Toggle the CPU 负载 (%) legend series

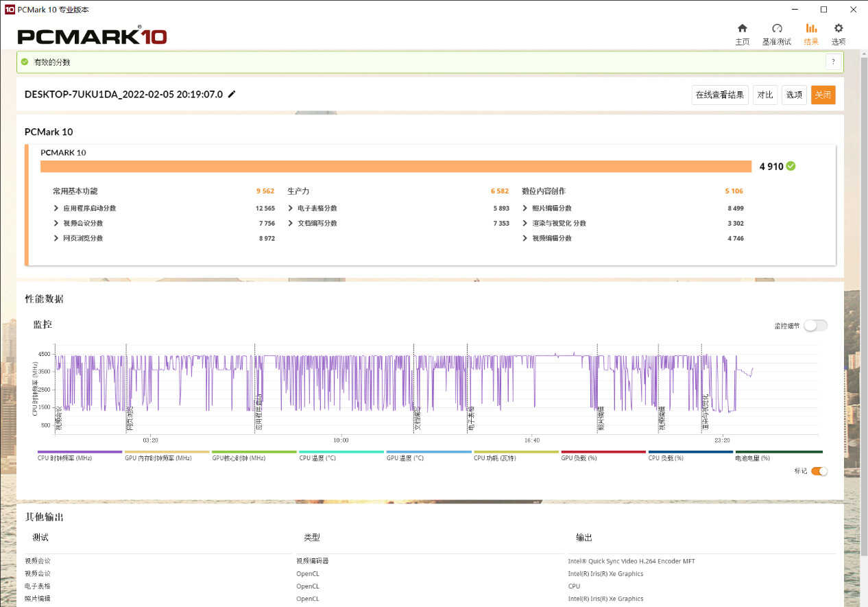[x=690, y=455]
